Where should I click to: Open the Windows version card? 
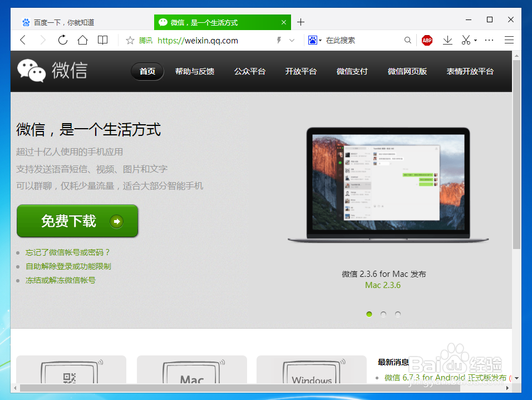coord(312,369)
